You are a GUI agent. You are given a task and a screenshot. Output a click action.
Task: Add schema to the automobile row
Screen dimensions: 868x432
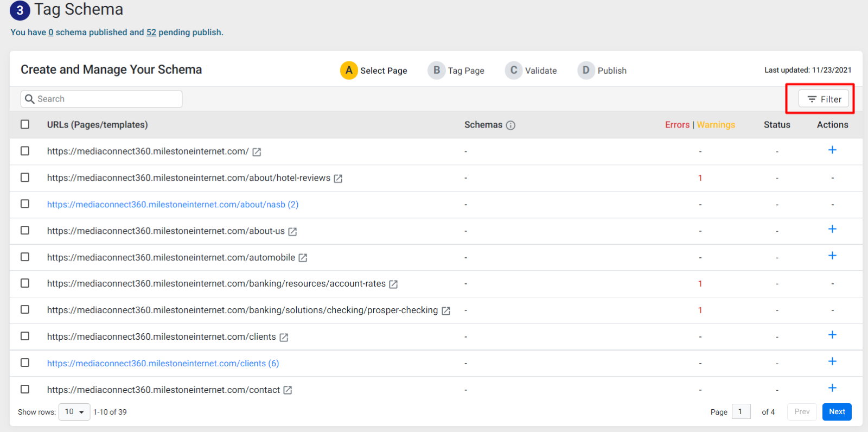(832, 256)
